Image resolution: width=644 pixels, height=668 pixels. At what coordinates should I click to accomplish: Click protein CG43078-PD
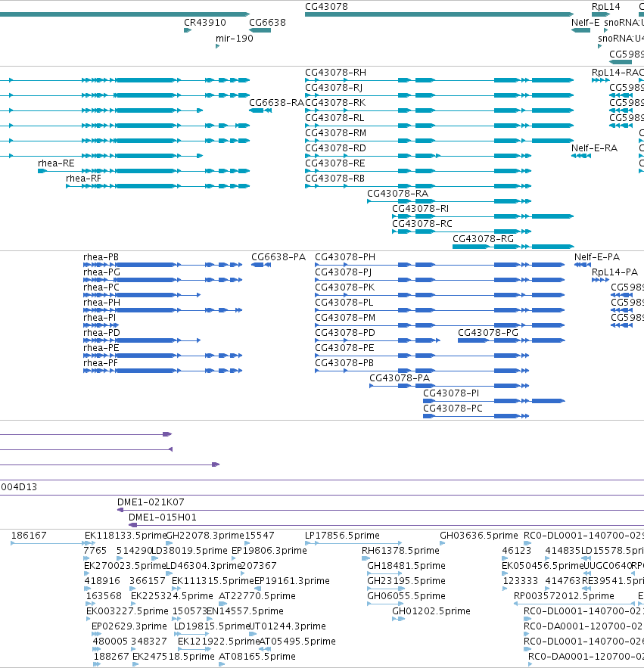pos(378,340)
